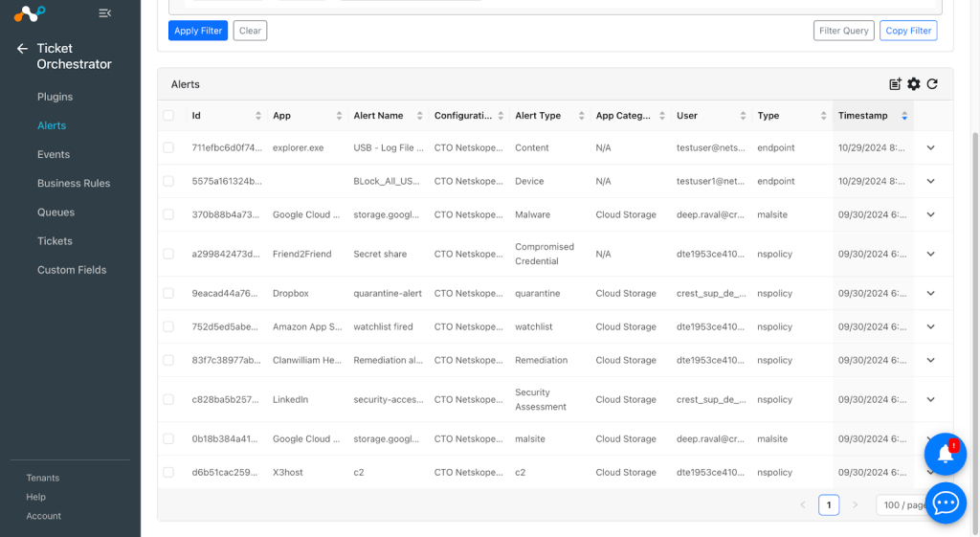
Task: Click the quarantine-alert name cell
Action: (388, 293)
